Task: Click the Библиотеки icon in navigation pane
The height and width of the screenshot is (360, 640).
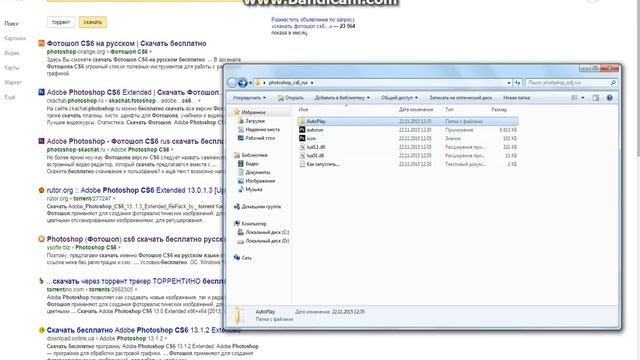Action: point(237,155)
